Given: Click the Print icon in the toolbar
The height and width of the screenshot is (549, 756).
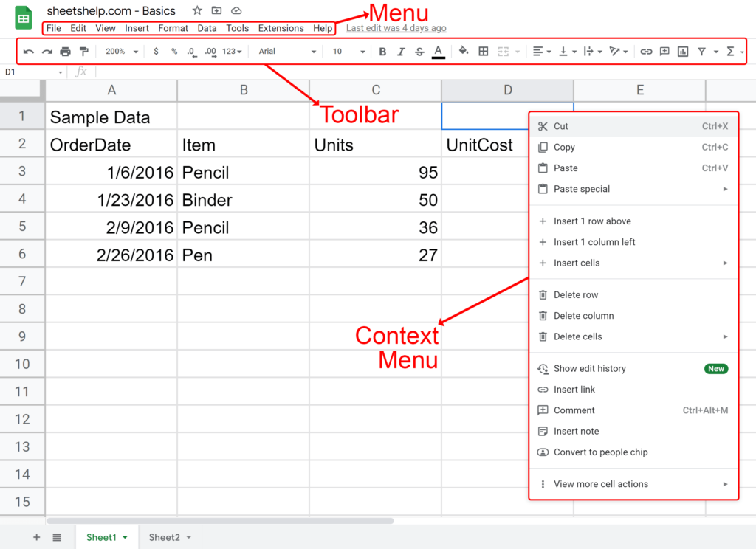Looking at the screenshot, I should tap(66, 52).
